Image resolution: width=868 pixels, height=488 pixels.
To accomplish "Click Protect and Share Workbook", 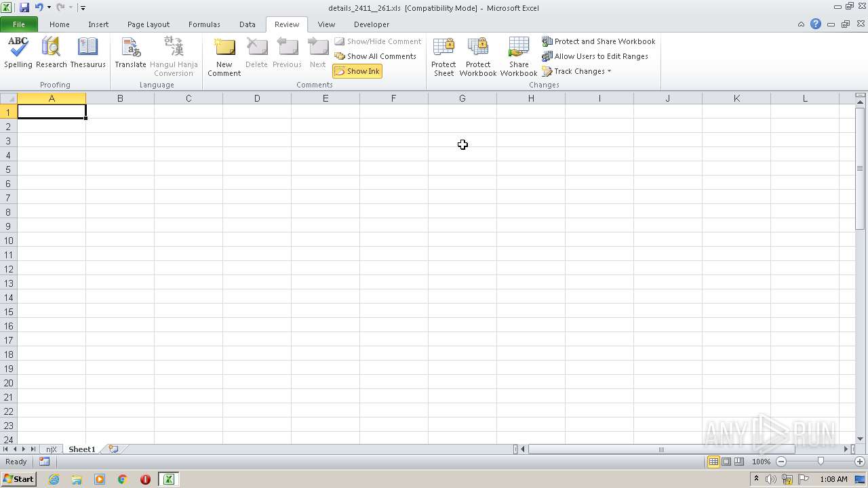I will coord(599,41).
